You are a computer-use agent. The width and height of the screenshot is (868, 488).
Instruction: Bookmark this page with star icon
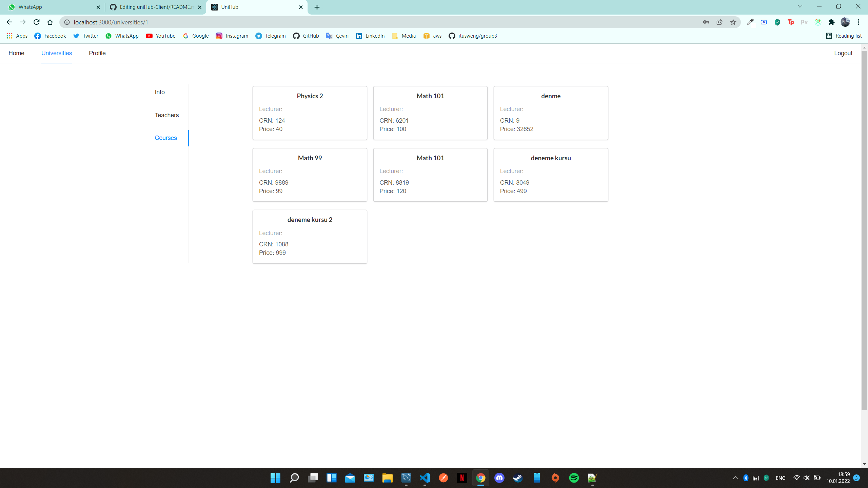click(733, 22)
